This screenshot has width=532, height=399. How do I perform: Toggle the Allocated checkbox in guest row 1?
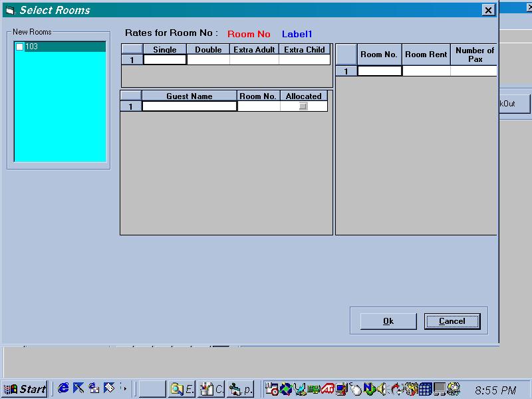point(303,106)
